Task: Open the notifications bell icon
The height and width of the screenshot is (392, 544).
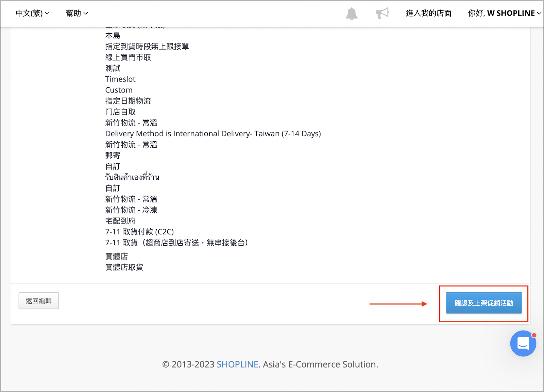Action: (352, 14)
